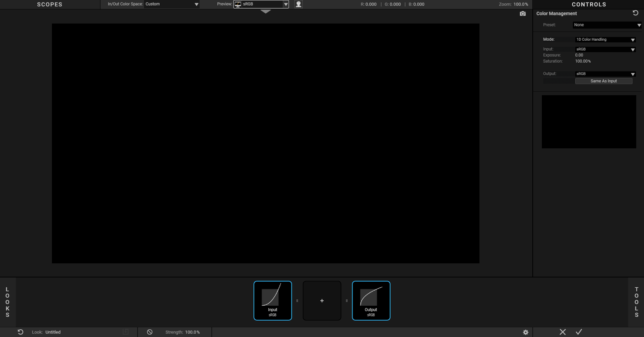Open the In/Out Color Space dropdown
The image size is (644, 337).
pos(172,4)
